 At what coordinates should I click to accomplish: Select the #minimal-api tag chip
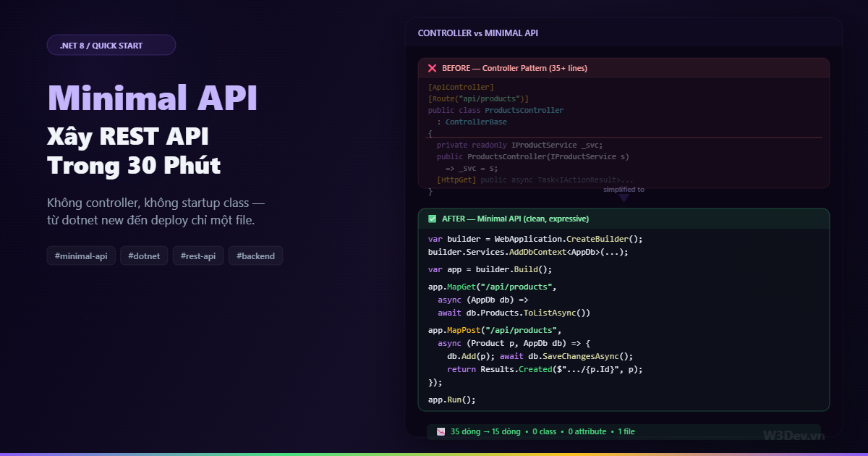tap(80, 256)
